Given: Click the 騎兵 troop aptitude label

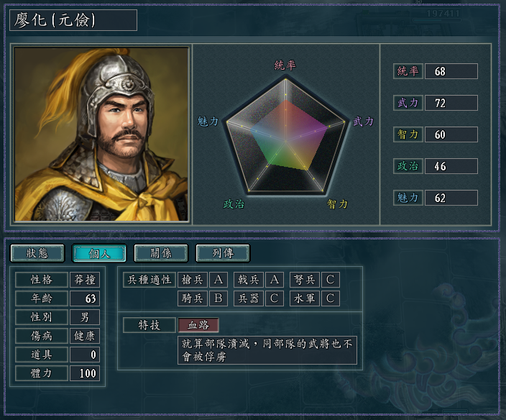Looking at the screenshot, I should point(193,298).
